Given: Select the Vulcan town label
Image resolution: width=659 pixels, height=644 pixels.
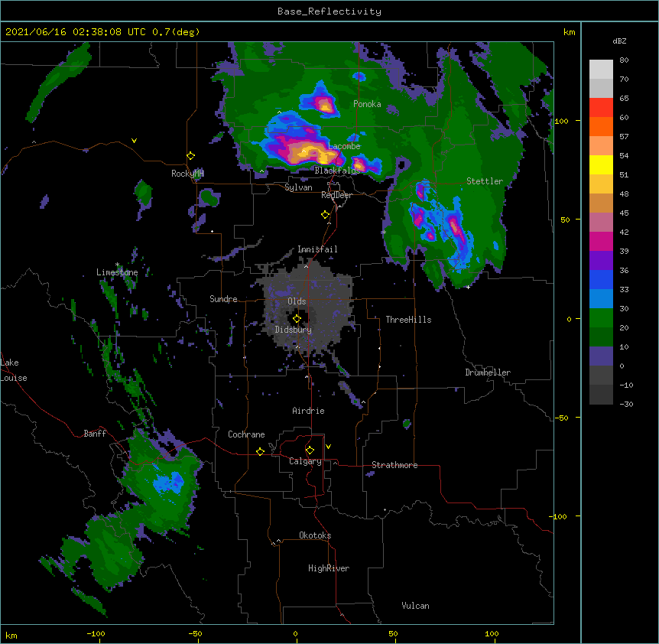Looking at the screenshot, I should coord(415,606).
